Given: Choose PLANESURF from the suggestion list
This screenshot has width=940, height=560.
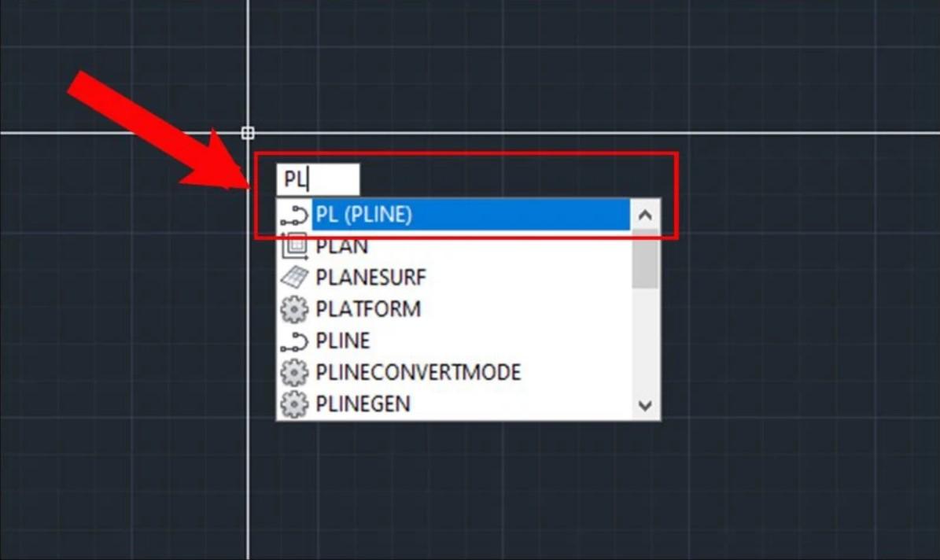Looking at the screenshot, I should (370, 278).
